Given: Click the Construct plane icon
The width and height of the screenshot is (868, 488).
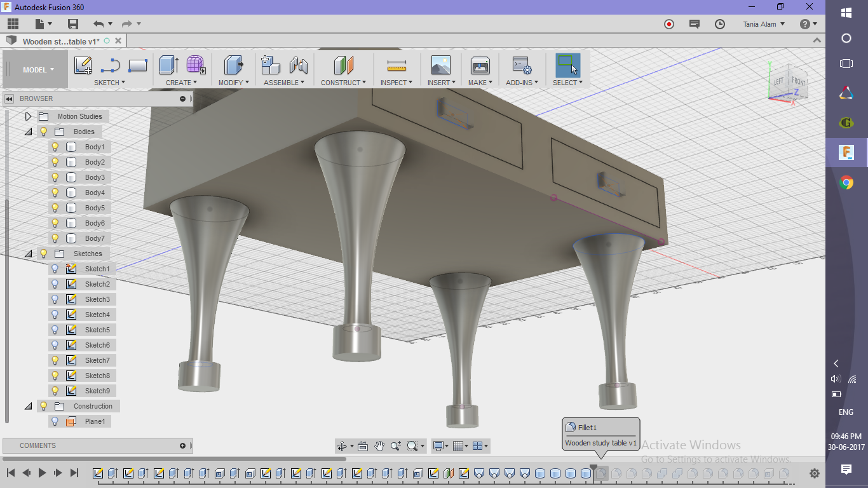Looking at the screenshot, I should pyautogui.click(x=343, y=65).
